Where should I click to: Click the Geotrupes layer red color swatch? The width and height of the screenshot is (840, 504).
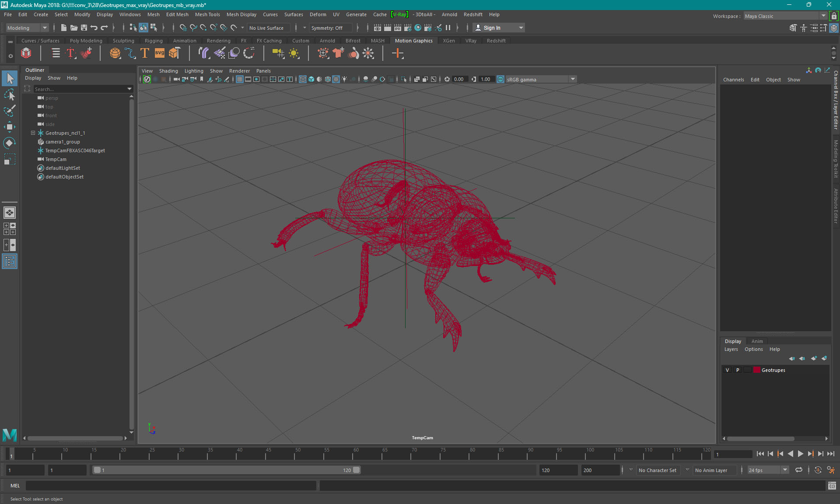(756, 370)
